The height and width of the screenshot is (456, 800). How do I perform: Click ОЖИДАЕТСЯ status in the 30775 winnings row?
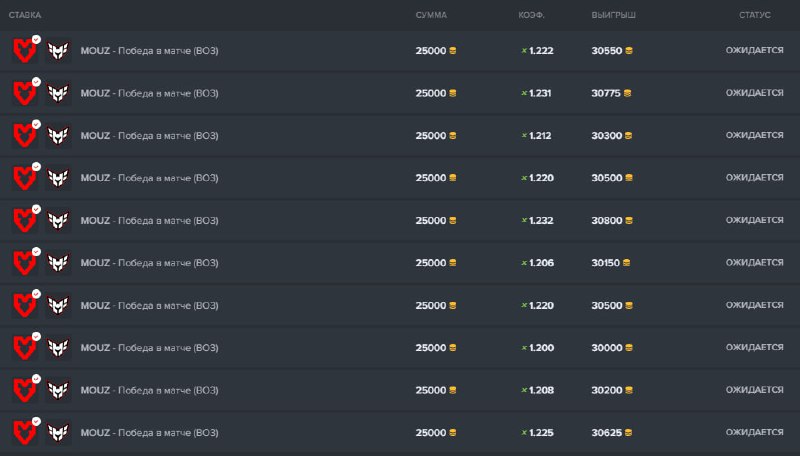click(754, 93)
